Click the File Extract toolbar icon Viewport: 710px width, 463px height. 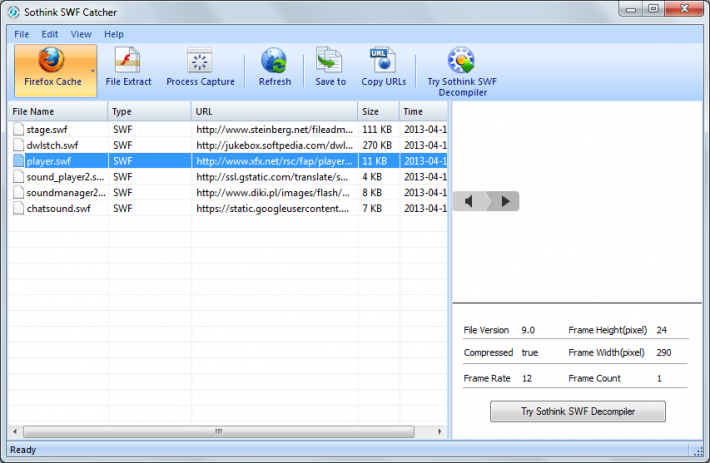[128, 67]
